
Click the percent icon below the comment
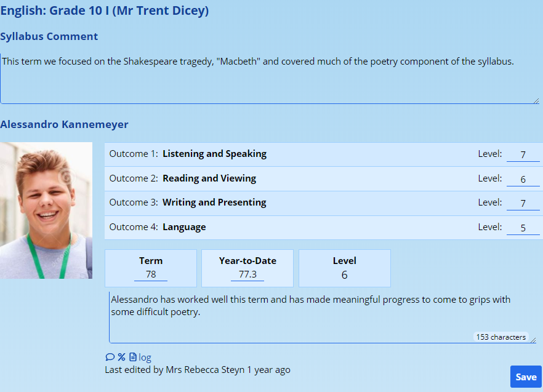click(x=122, y=357)
